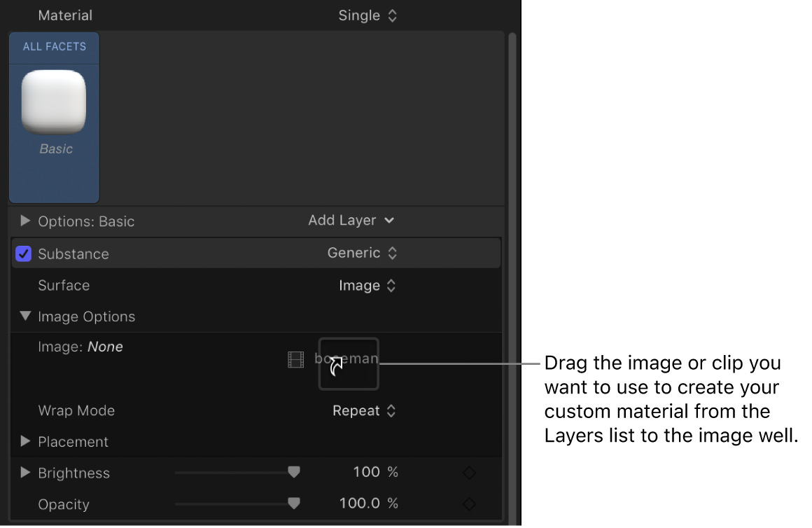Toggle the Brightness keyframe control
Screen dimensions: 812x528
pyautogui.click(x=469, y=472)
